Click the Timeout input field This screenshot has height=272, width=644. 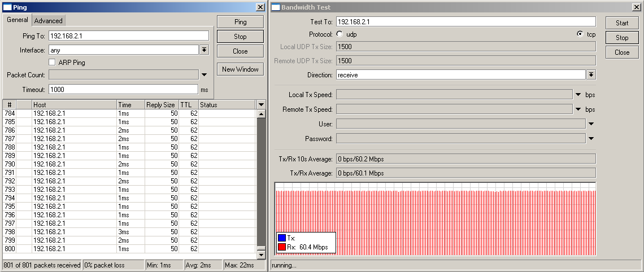pos(123,89)
